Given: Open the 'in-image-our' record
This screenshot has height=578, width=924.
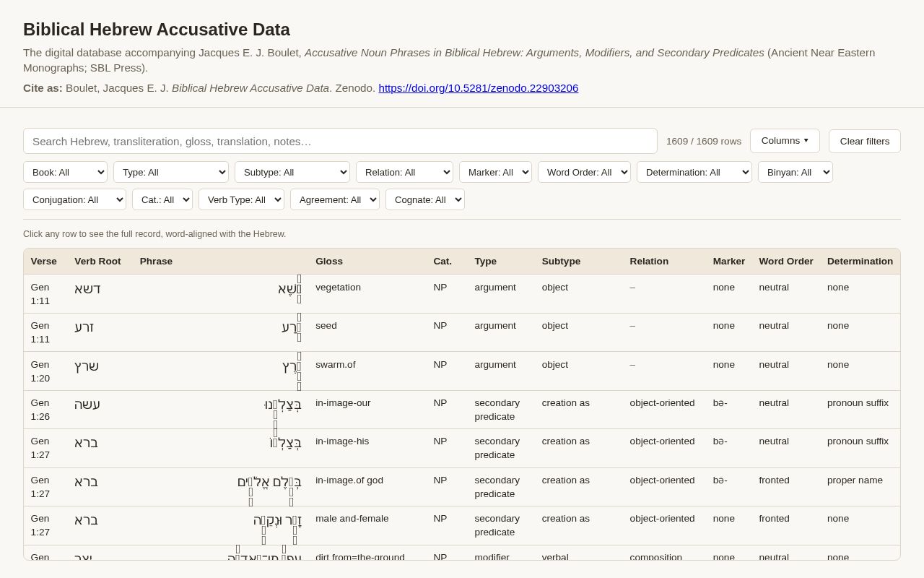Looking at the screenshot, I should coord(462,410).
